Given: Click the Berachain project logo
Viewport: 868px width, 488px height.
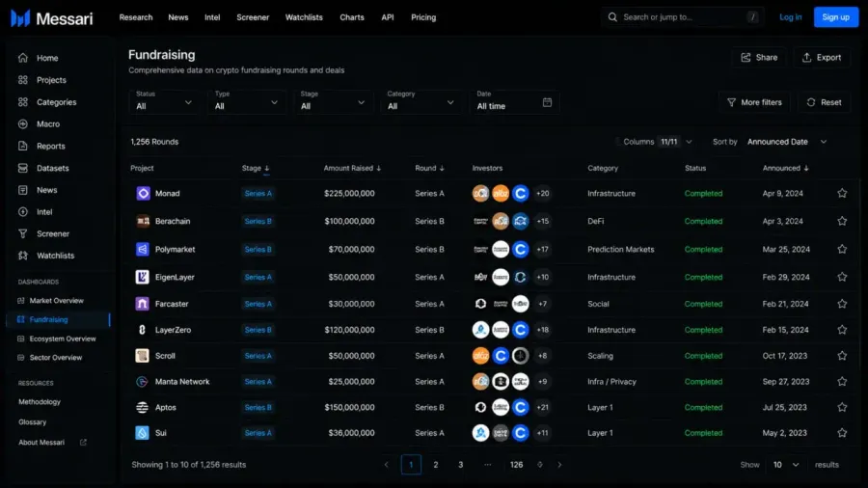Looking at the screenshot, I should click(x=143, y=221).
